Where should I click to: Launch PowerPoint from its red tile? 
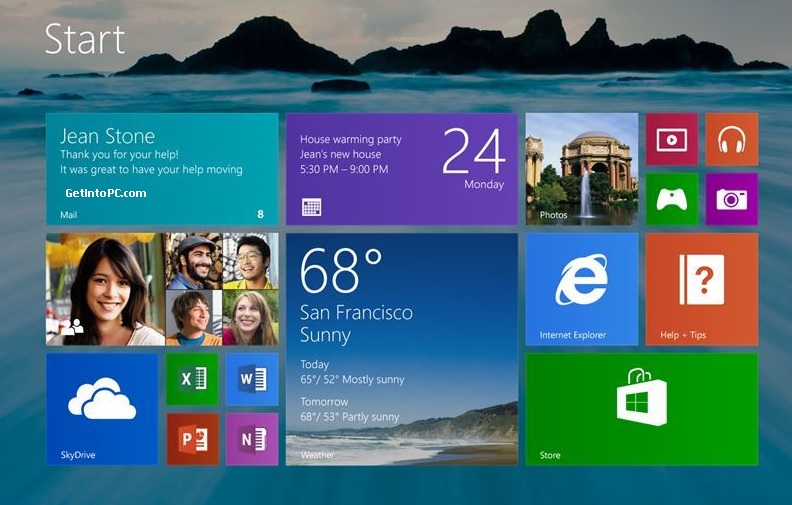192,439
